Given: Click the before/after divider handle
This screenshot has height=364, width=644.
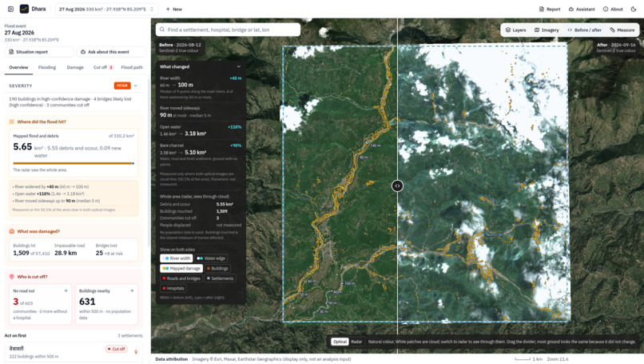Looking at the screenshot, I should (x=397, y=186).
